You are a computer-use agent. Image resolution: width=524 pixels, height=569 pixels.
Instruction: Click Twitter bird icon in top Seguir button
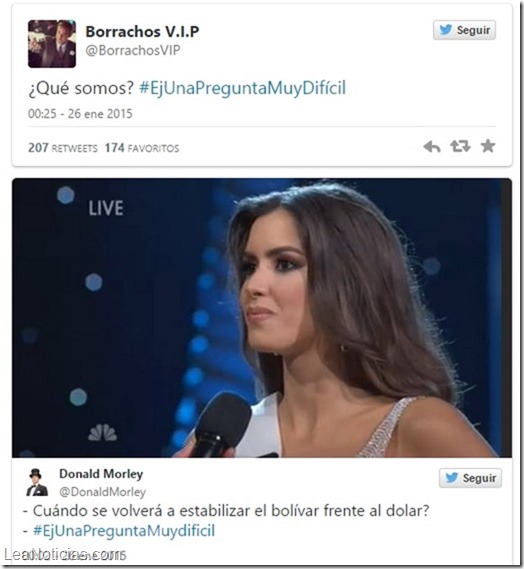click(x=446, y=29)
